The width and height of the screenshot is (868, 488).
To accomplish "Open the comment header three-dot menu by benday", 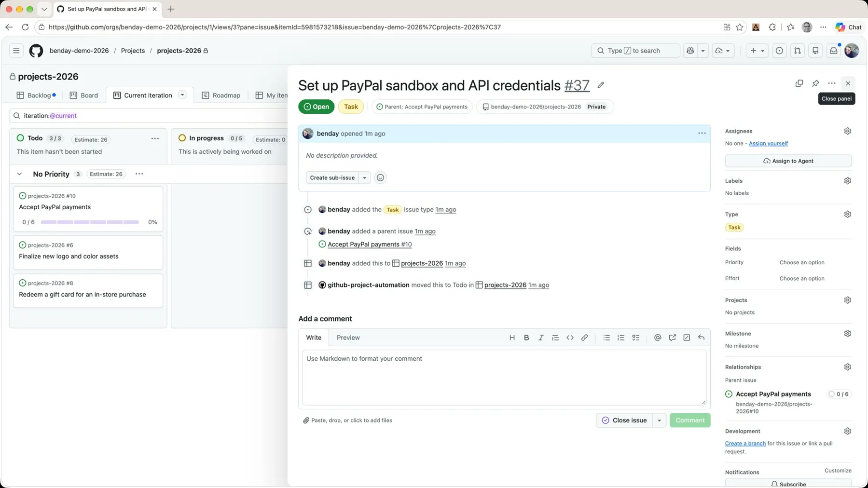I will (x=702, y=134).
